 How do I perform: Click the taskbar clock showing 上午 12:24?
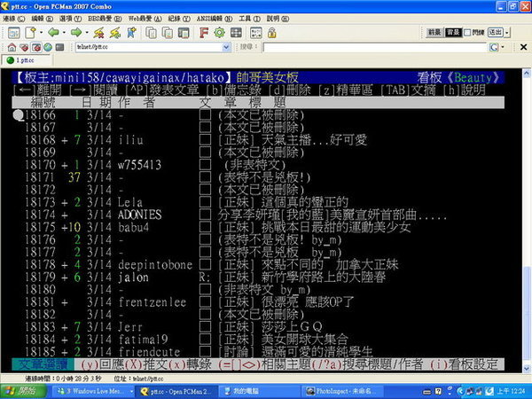coord(512,391)
